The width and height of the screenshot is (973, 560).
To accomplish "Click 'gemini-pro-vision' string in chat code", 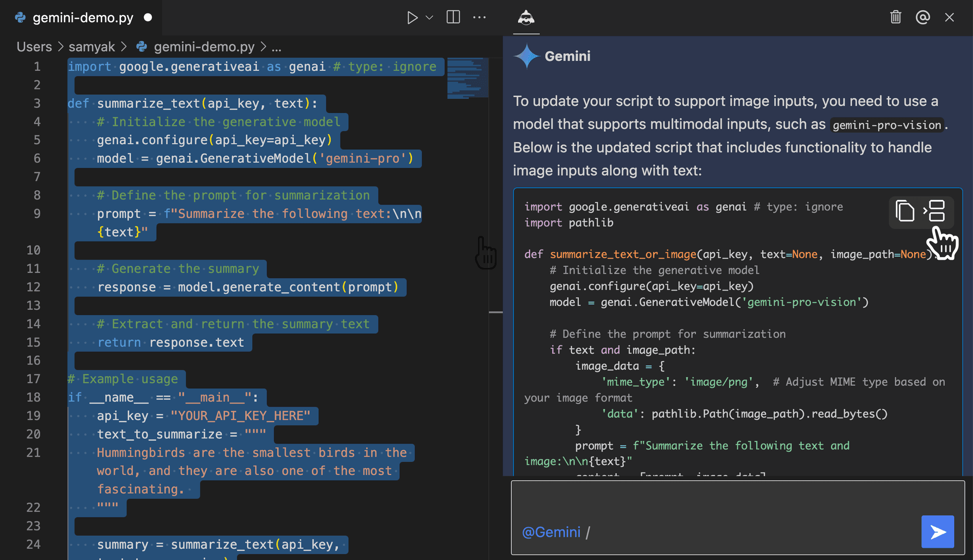I will [802, 302].
